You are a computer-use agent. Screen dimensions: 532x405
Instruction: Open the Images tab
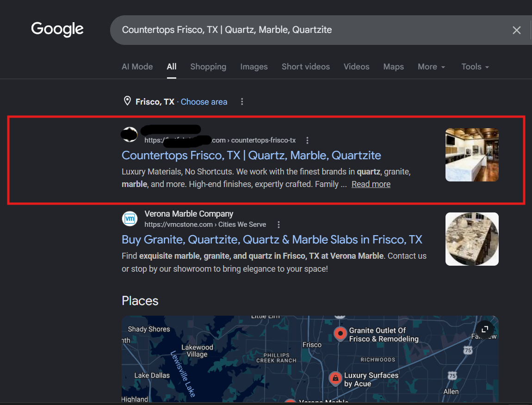pos(254,67)
